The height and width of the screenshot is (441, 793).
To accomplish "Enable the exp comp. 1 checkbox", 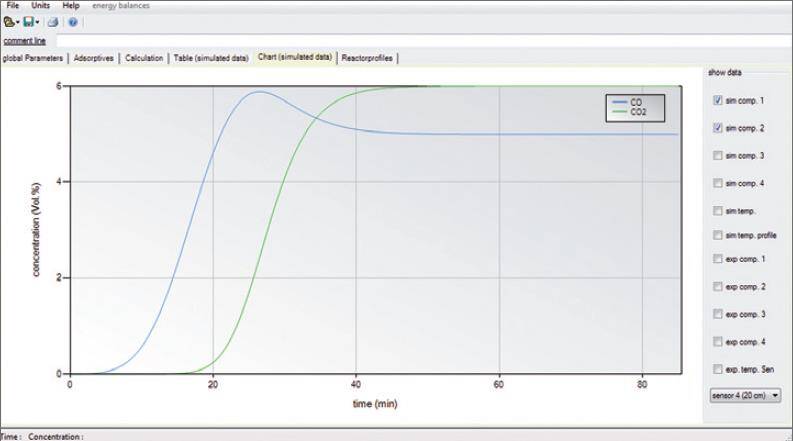I will [x=718, y=259].
